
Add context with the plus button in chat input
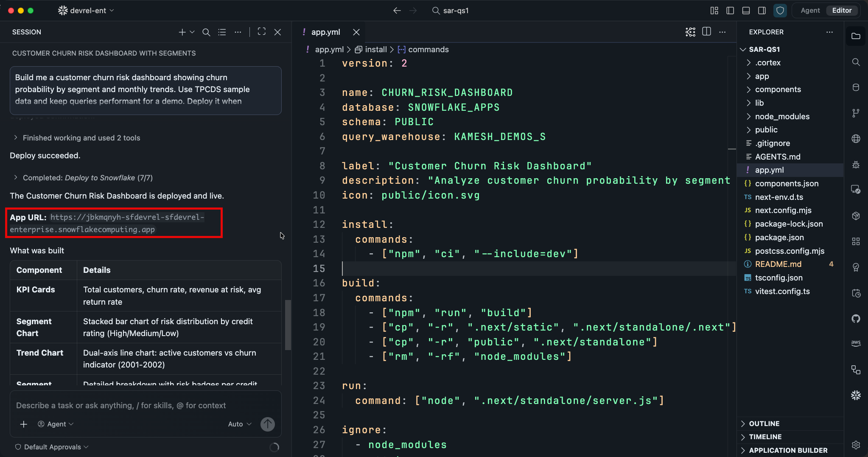point(24,424)
